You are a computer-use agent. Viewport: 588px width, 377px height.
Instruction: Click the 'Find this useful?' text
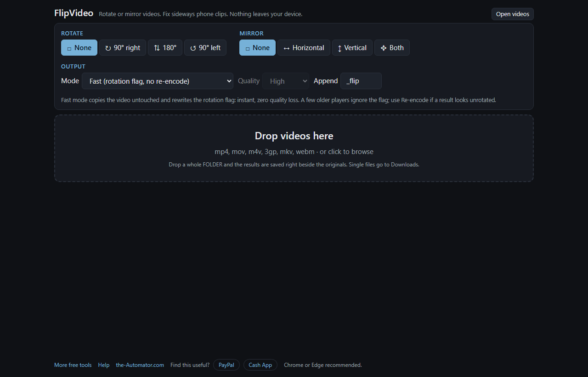pyautogui.click(x=190, y=365)
